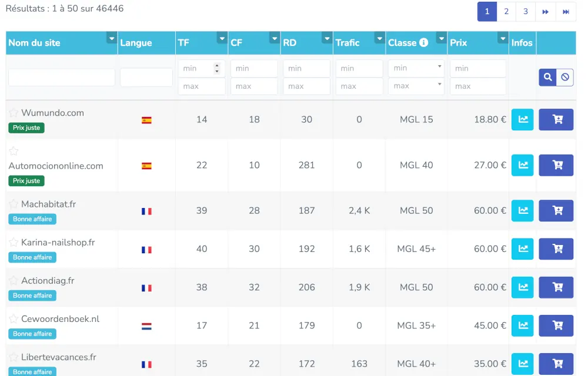The width and height of the screenshot is (588, 376).
Task: Favorite Actiondiag.fr with the star
Action: [14, 280]
